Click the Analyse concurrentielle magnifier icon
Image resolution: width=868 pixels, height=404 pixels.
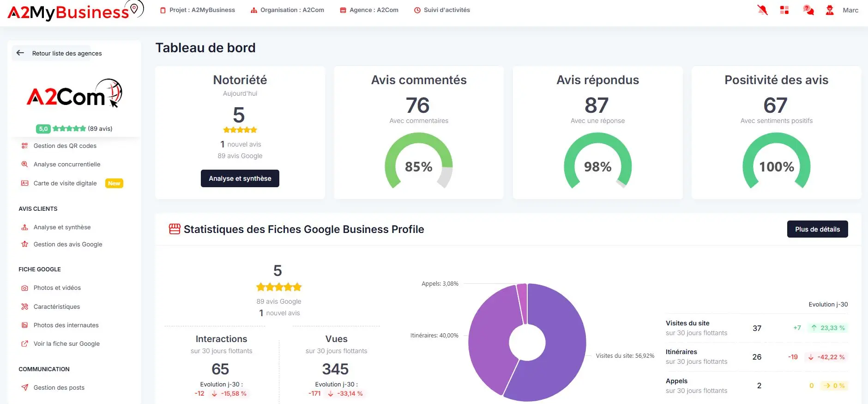(x=25, y=164)
